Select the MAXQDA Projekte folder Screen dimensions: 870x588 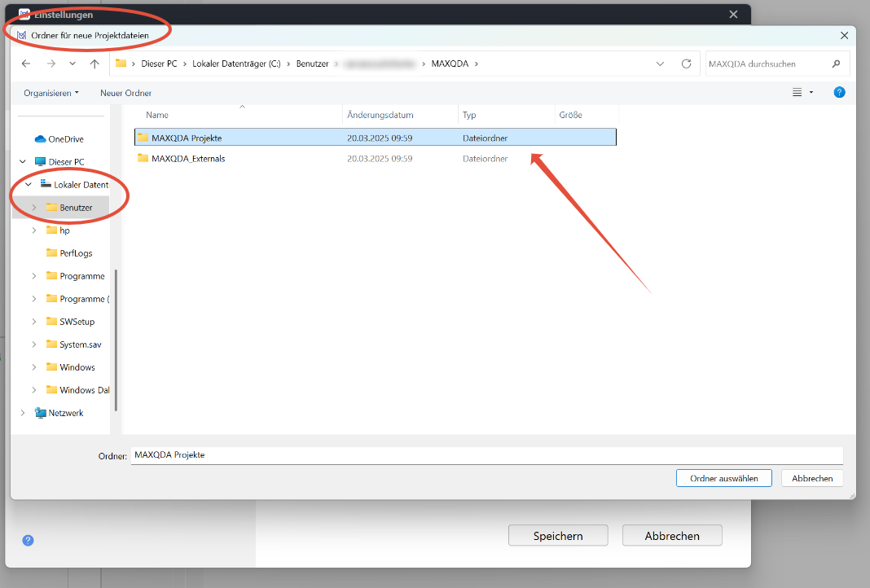[x=375, y=138]
